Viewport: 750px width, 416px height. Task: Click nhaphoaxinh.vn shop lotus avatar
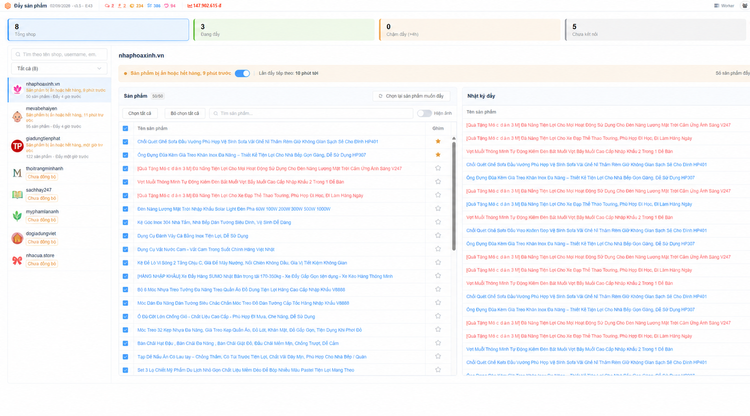click(17, 89)
